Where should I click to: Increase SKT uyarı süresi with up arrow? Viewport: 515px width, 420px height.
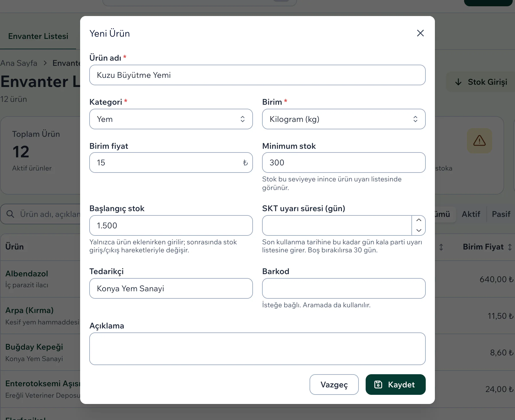coord(419,220)
